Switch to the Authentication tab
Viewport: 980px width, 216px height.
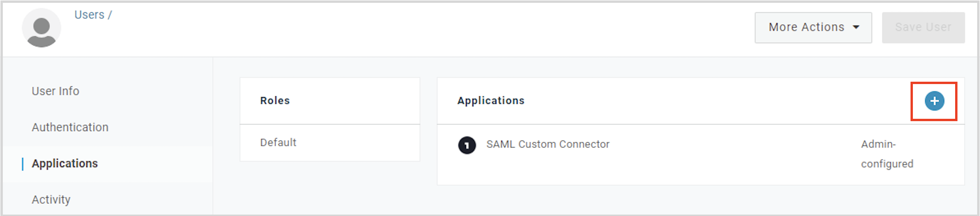coord(70,127)
